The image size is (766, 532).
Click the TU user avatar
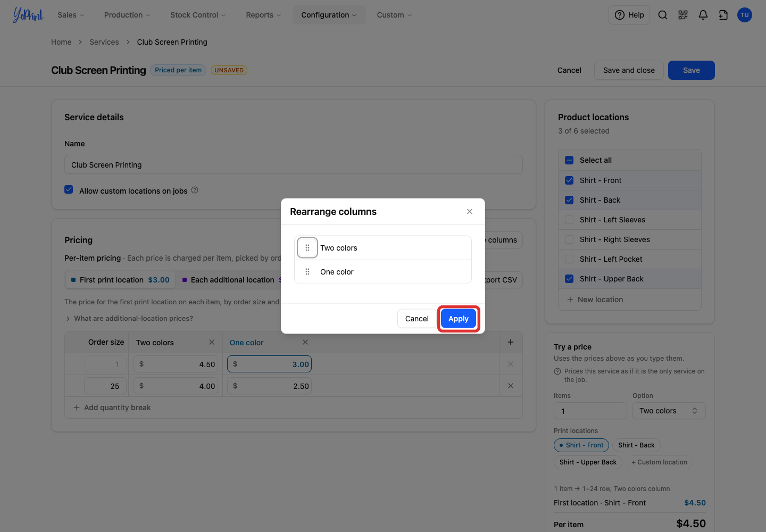click(x=745, y=15)
